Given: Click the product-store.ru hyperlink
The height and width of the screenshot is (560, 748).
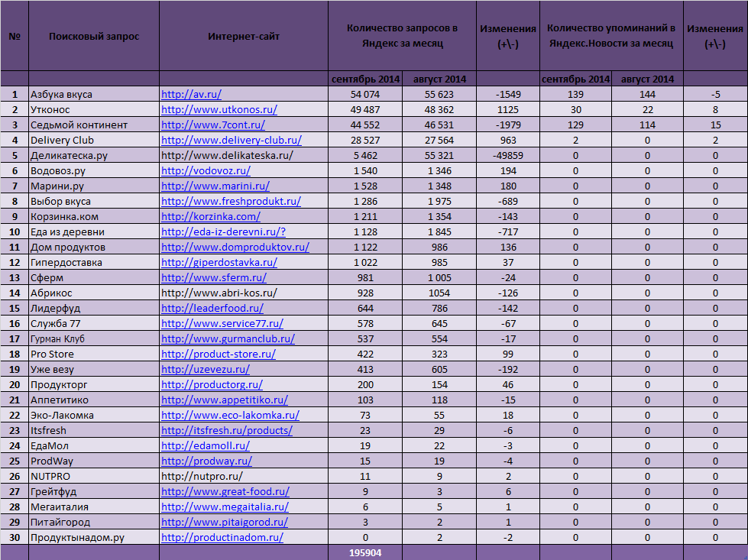Looking at the screenshot, I should [x=219, y=354].
